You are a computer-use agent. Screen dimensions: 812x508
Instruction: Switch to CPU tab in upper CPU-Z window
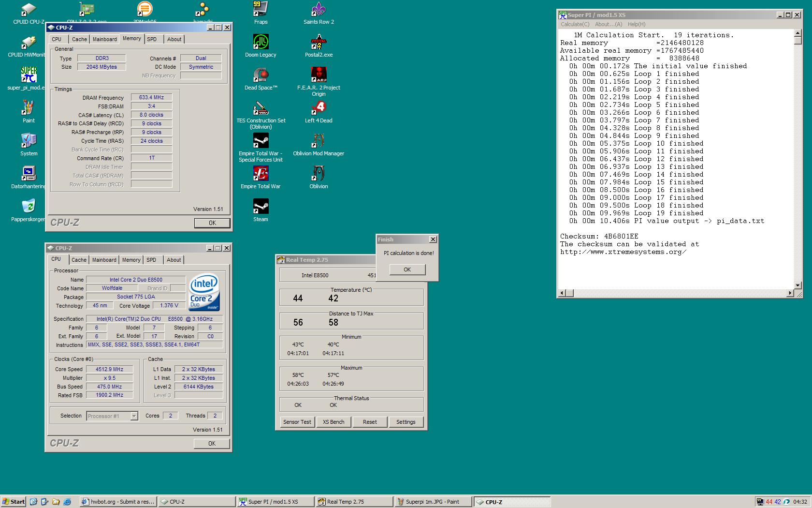click(57, 39)
